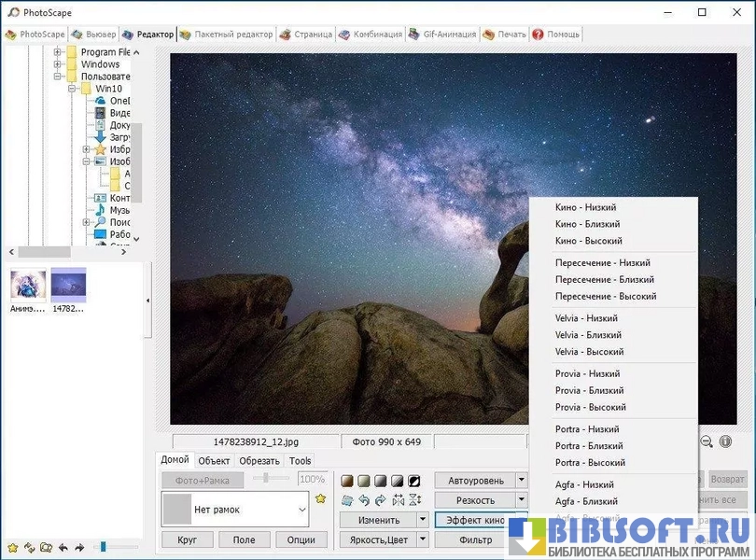The height and width of the screenshot is (560, 756).
Task: Click the horizontal flip icon
Action: (x=399, y=501)
